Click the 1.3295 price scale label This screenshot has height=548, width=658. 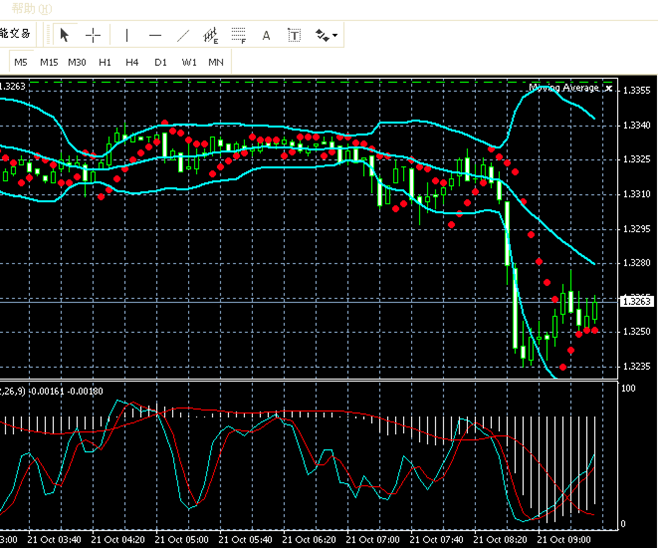tap(637, 229)
